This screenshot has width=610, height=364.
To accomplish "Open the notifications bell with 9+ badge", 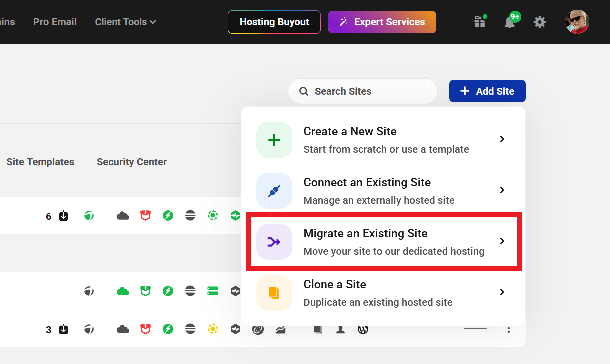I will coord(511,21).
